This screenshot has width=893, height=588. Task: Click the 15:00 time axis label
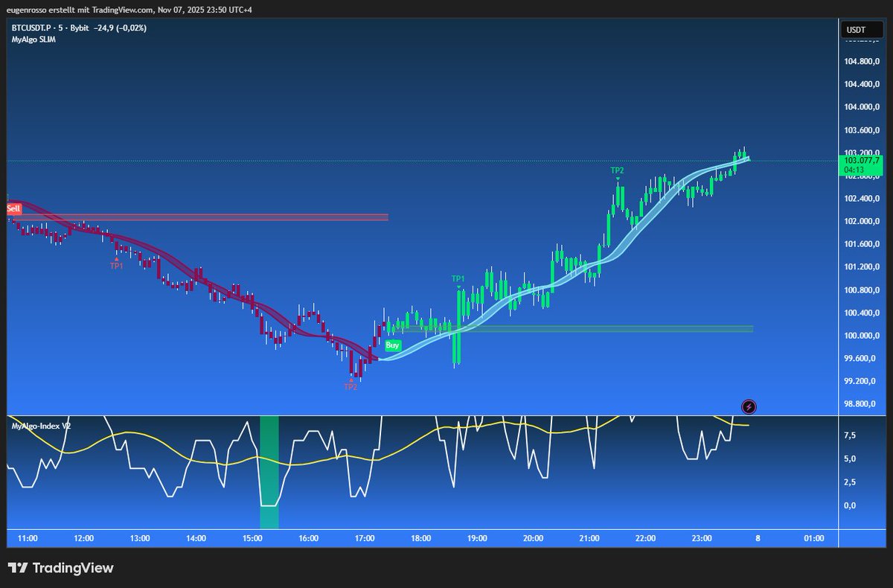coord(252,538)
